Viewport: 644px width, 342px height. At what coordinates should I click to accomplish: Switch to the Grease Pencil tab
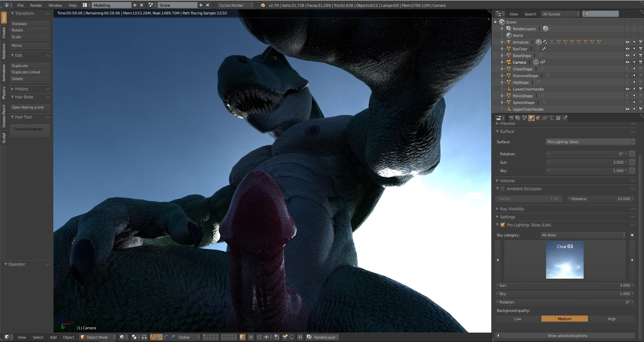coord(4,116)
